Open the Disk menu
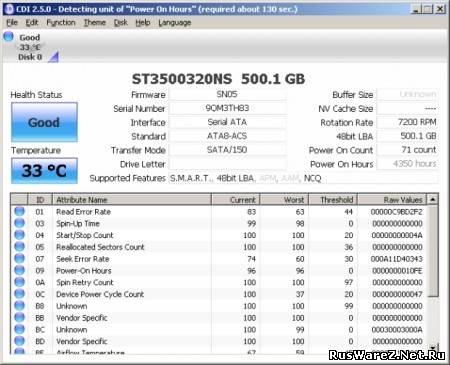The width and height of the screenshot is (450, 365). 120,23
